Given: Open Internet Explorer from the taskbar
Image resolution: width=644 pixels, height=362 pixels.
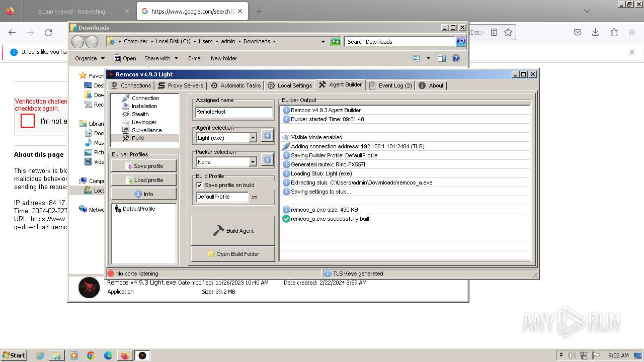Looking at the screenshot, I should [x=40, y=355].
